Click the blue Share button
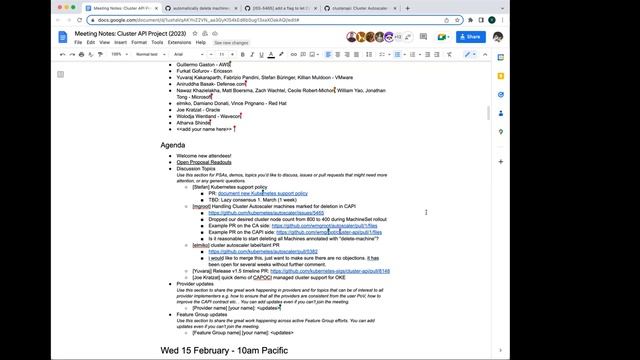Viewport: 640px width, 360px height. click(471, 37)
